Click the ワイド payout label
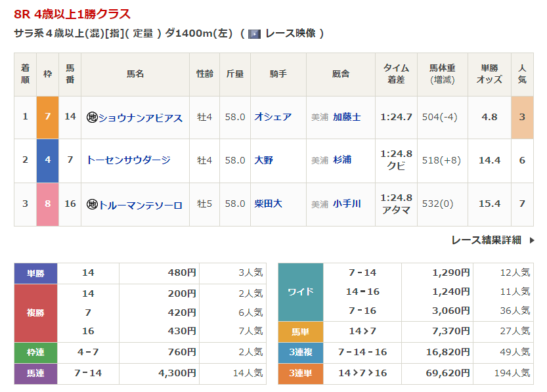Viewport: 547px width, 392px height. 301,292
